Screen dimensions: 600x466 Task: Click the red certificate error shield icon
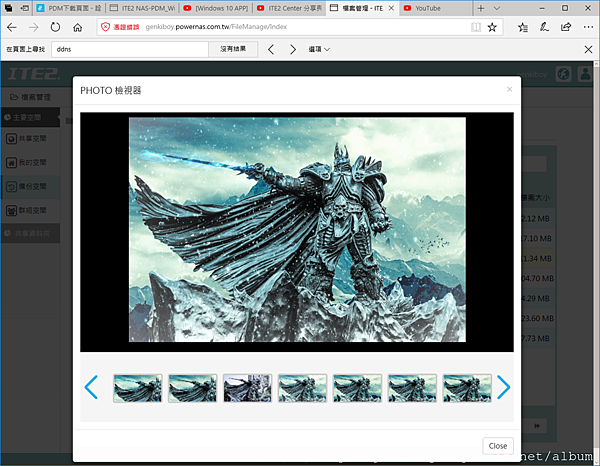point(105,27)
